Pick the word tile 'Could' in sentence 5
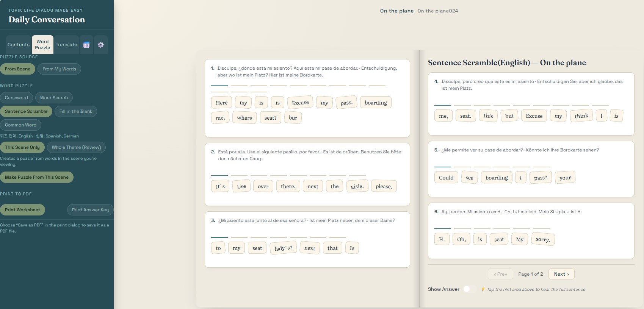 click(x=446, y=178)
